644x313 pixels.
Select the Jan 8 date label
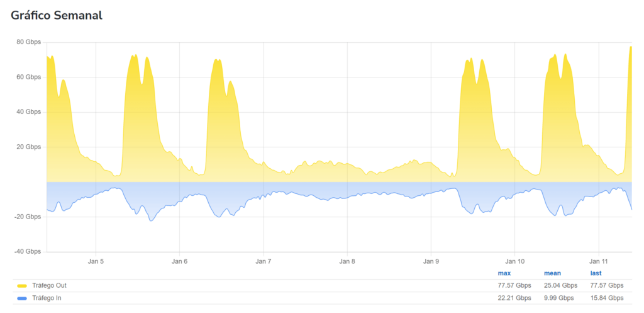click(x=347, y=261)
